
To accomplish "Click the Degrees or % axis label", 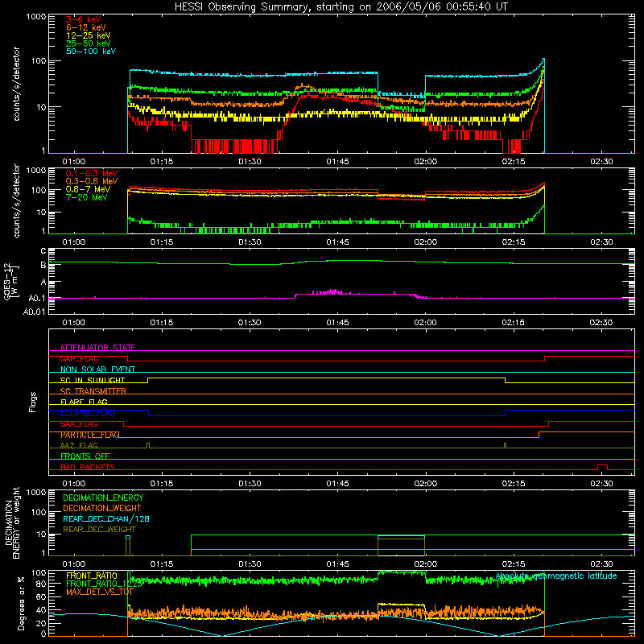I will click(21, 603).
